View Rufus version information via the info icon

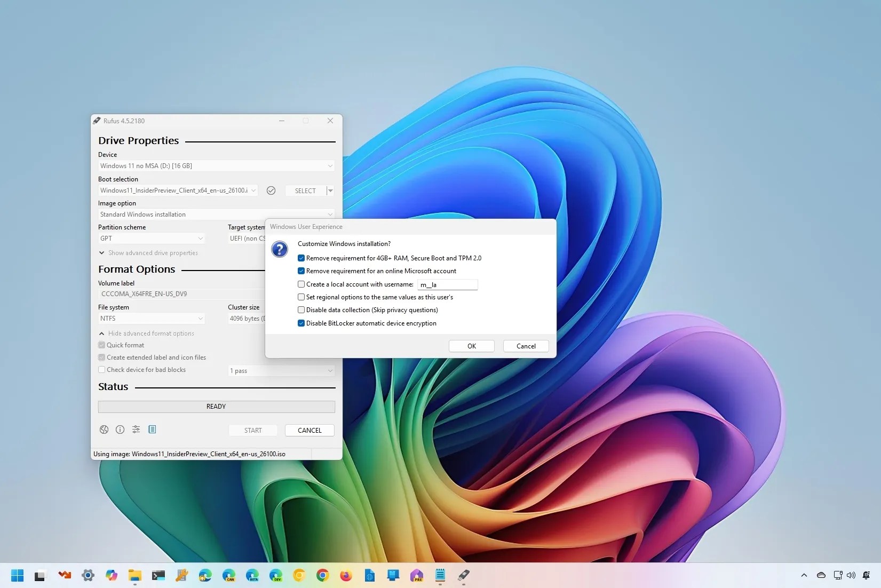pyautogui.click(x=120, y=430)
